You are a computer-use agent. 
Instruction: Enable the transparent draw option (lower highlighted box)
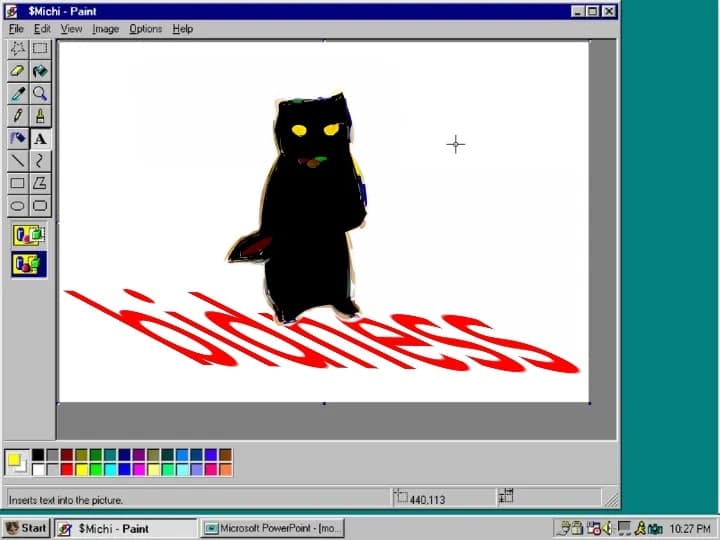click(x=28, y=264)
